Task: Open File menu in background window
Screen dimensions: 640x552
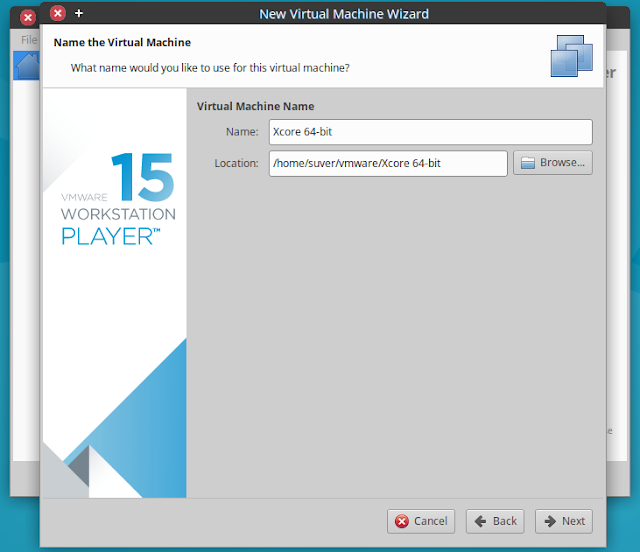Action: [29, 40]
